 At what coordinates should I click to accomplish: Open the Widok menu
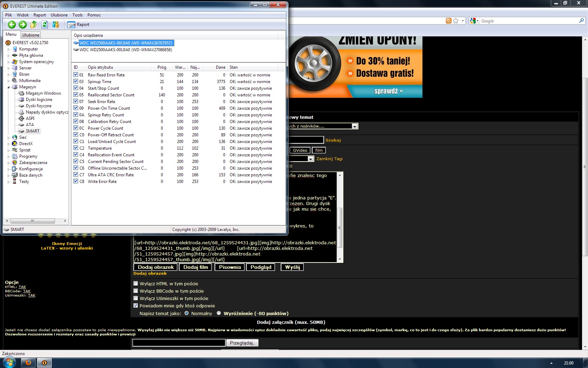tap(23, 15)
